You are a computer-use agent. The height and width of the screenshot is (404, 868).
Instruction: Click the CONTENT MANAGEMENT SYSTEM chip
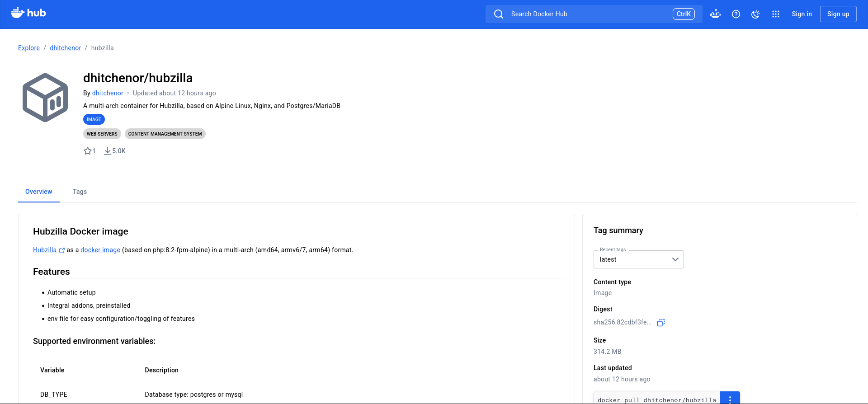[165, 134]
